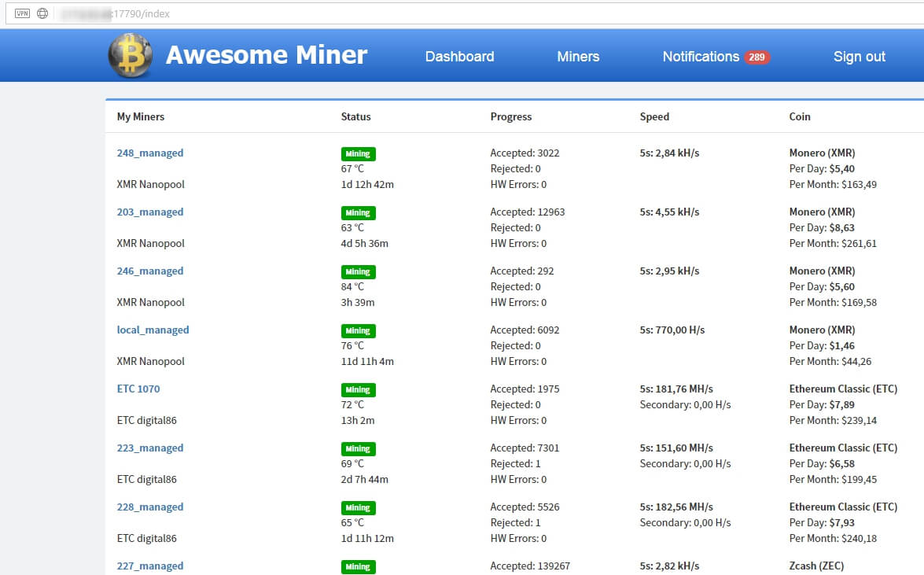The width and height of the screenshot is (924, 575).
Task: Click the Mining badge for local_managed
Action: [x=359, y=331]
